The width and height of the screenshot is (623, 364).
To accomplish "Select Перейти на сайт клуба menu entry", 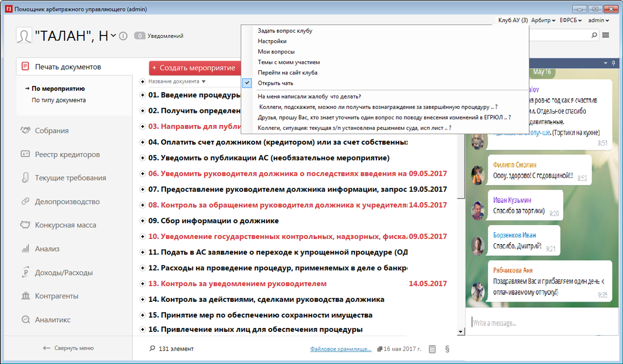I will (x=287, y=73).
